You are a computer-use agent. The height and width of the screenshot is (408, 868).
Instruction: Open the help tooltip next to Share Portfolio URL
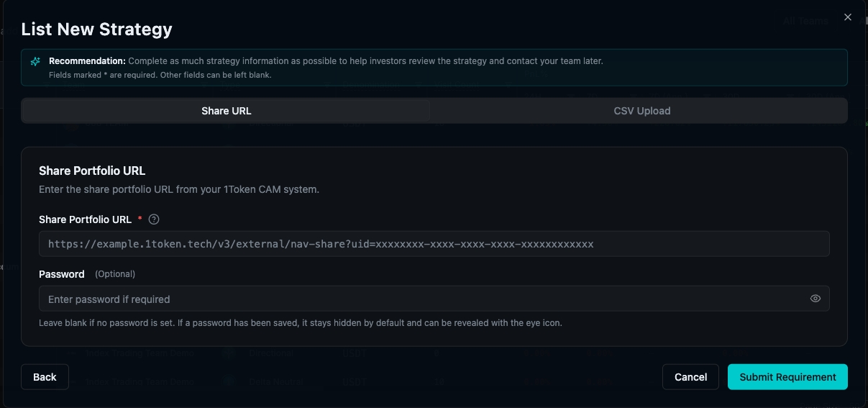(x=153, y=219)
